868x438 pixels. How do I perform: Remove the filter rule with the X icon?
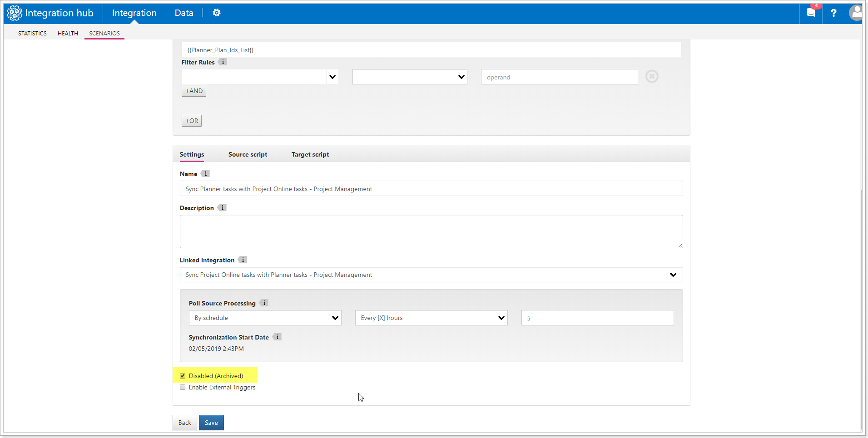tap(652, 76)
